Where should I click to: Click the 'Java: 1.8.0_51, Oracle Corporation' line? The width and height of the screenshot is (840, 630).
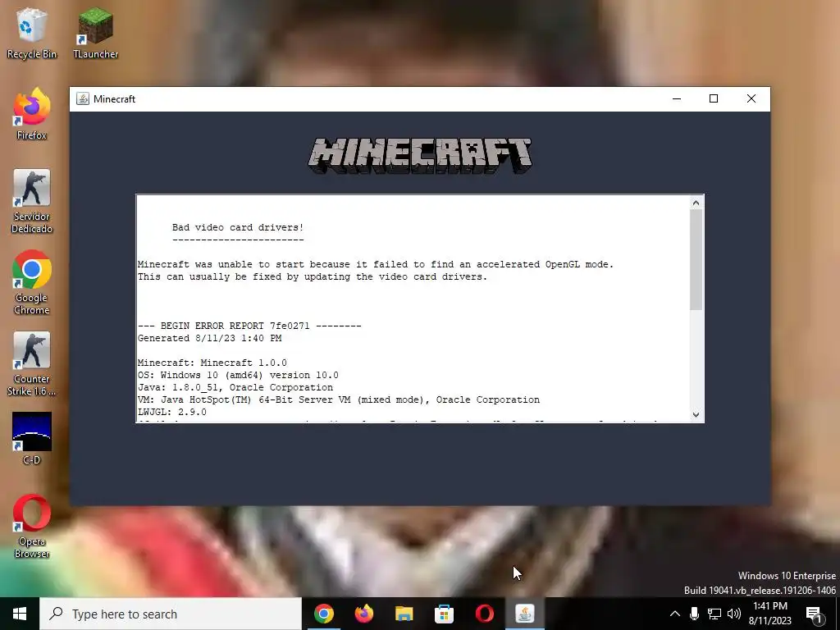[x=235, y=387]
